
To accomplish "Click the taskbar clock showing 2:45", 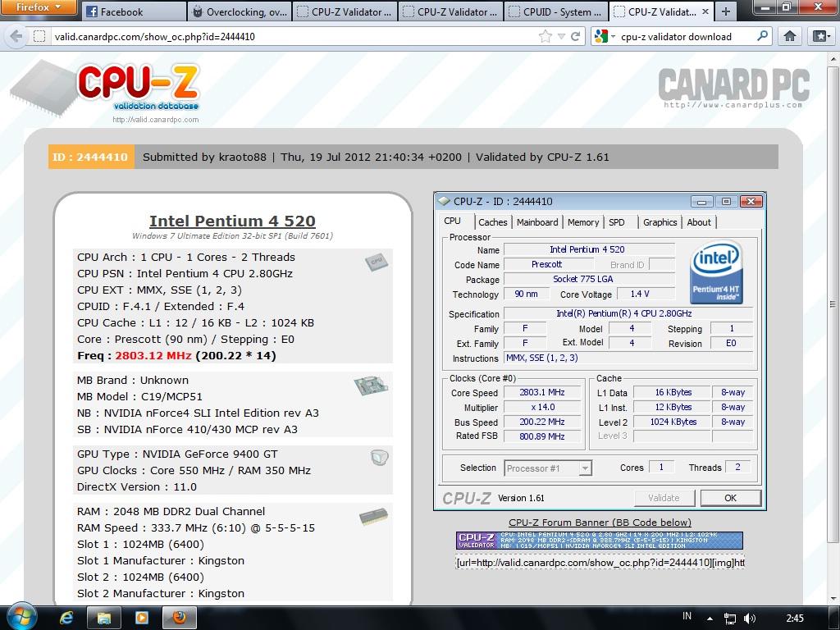I will click(x=794, y=619).
